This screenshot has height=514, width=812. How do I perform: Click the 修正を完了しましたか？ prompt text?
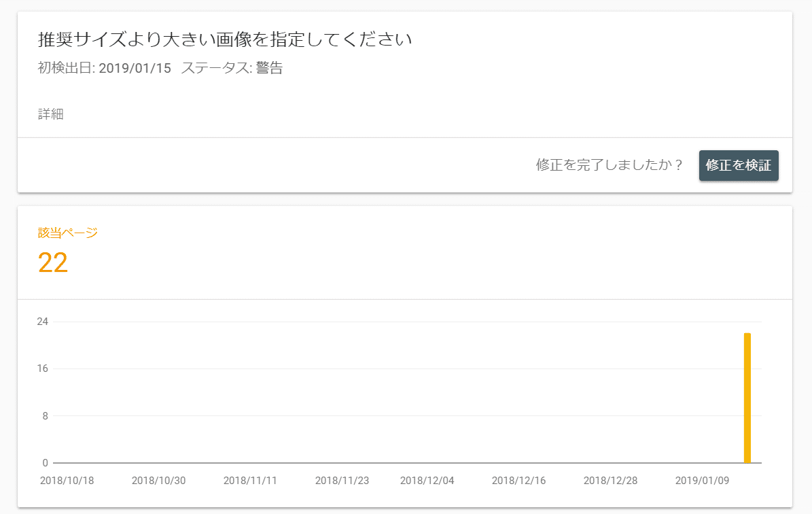[610, 165]
